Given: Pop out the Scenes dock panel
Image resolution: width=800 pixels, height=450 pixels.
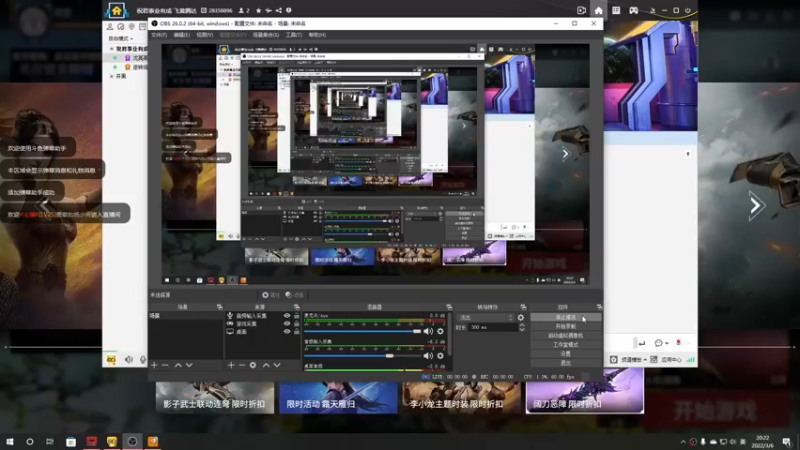Looking at the screenshot, I should coord(219,307).
